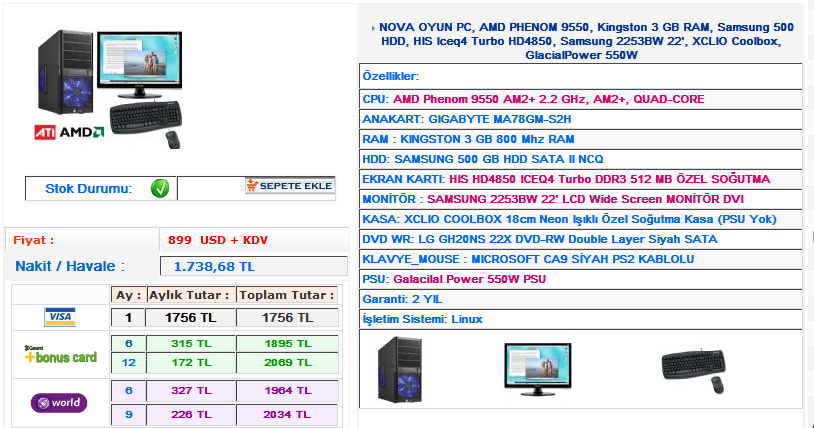This screenshot has width=814, height=428.
Task: Click the 172 TL monthly amount
Action: [191, 363]
